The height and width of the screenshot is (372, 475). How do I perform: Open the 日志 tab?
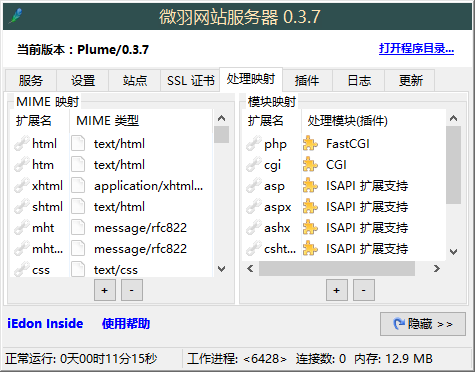pos(359,80)
